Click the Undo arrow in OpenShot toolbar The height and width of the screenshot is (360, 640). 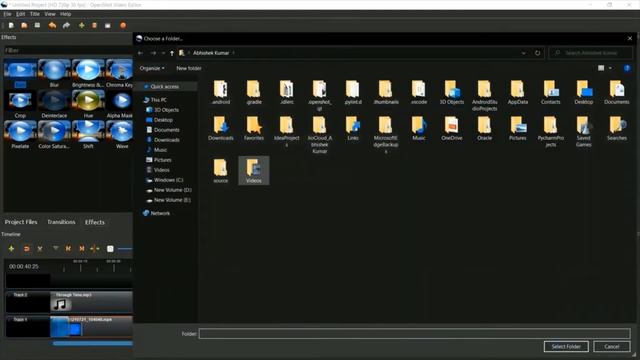click(x=52, y=25)
